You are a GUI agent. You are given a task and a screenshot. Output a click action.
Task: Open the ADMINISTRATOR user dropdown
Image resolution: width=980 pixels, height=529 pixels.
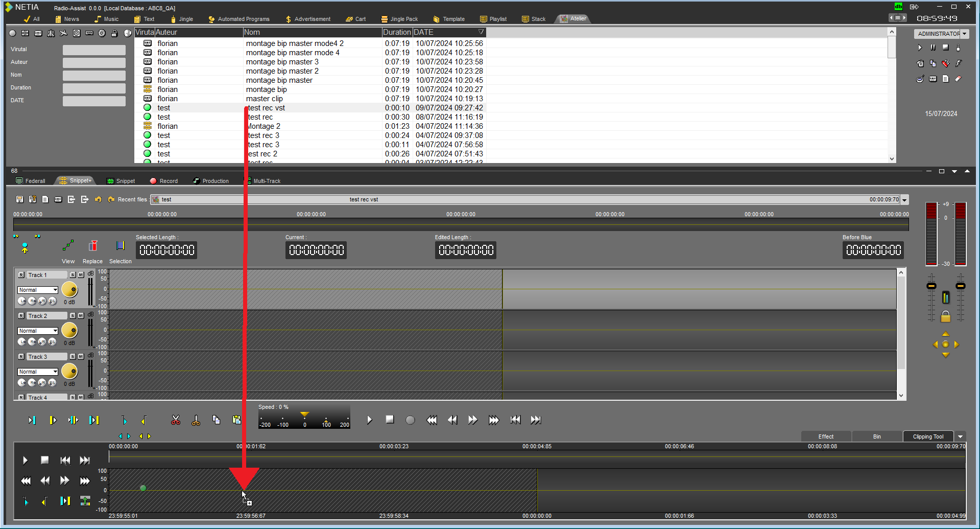942,34
